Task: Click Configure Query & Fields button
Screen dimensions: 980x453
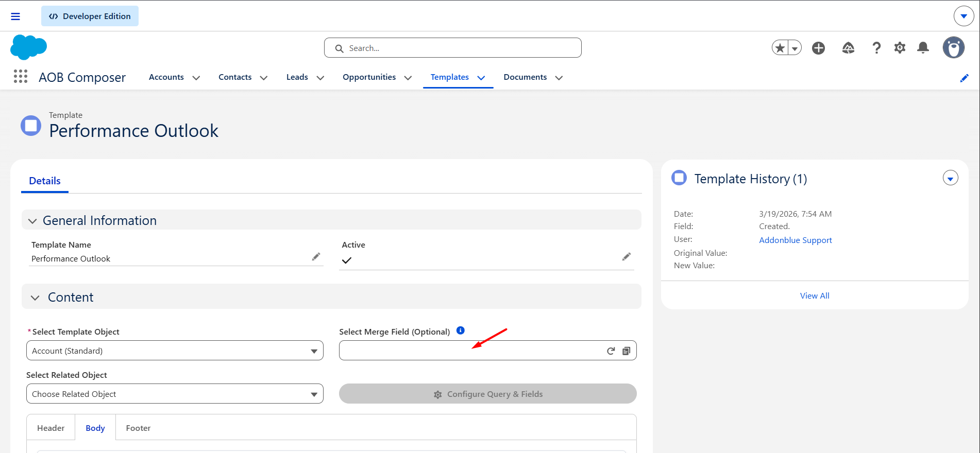Action: (x=487, y=394)
